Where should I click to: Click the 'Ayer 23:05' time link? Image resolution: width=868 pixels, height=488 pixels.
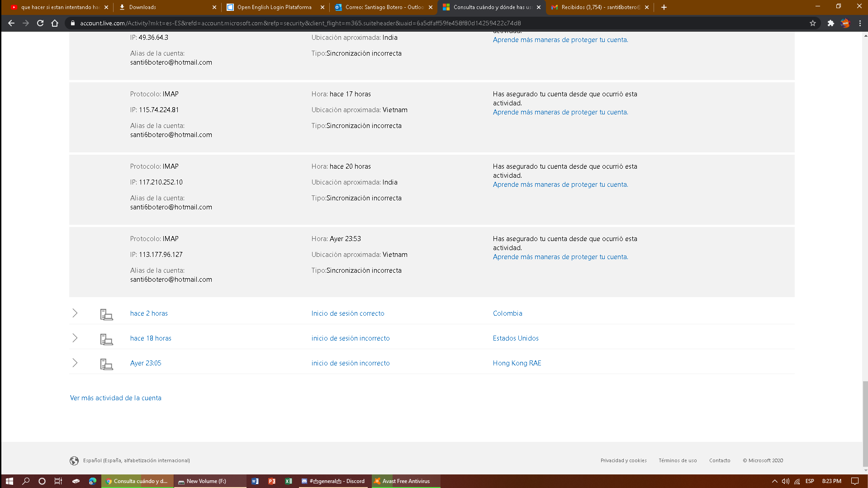pyautogui.click(x=146, y=363)
